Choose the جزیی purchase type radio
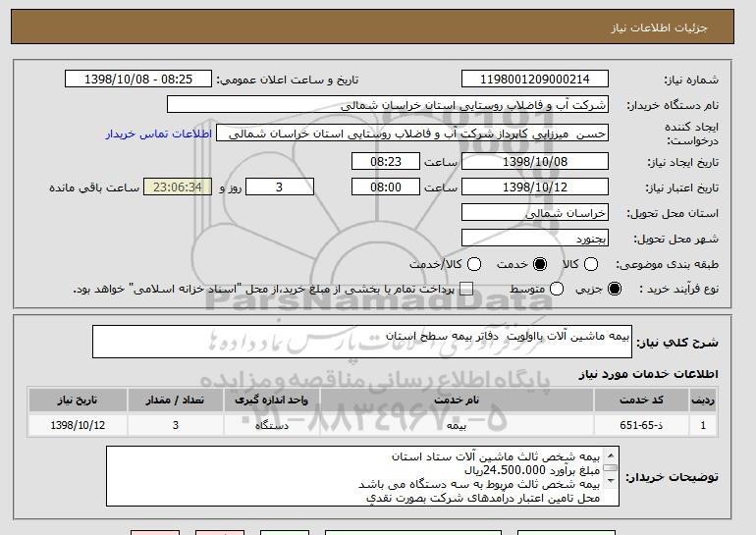 click(615, 289)
